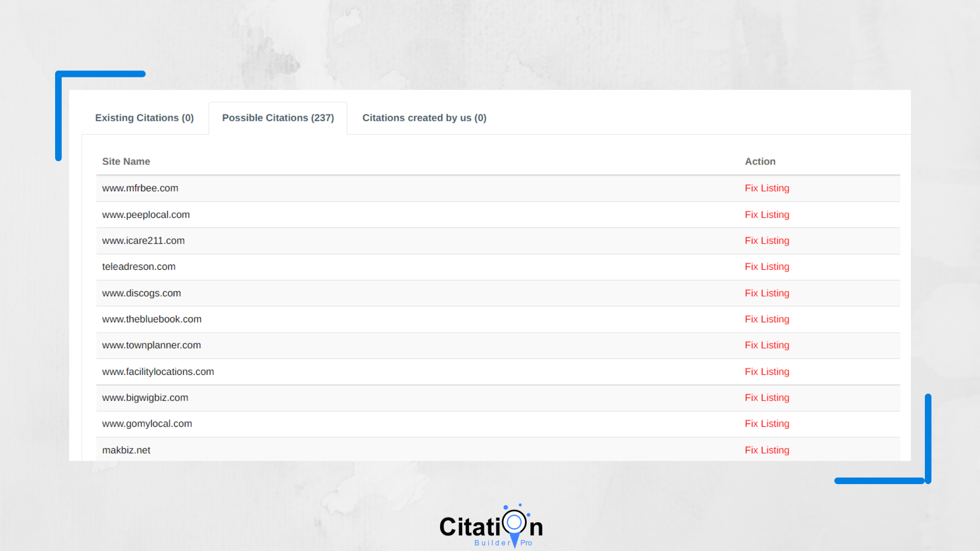Expand the Possible Citations dropdown

coord(278,118)
